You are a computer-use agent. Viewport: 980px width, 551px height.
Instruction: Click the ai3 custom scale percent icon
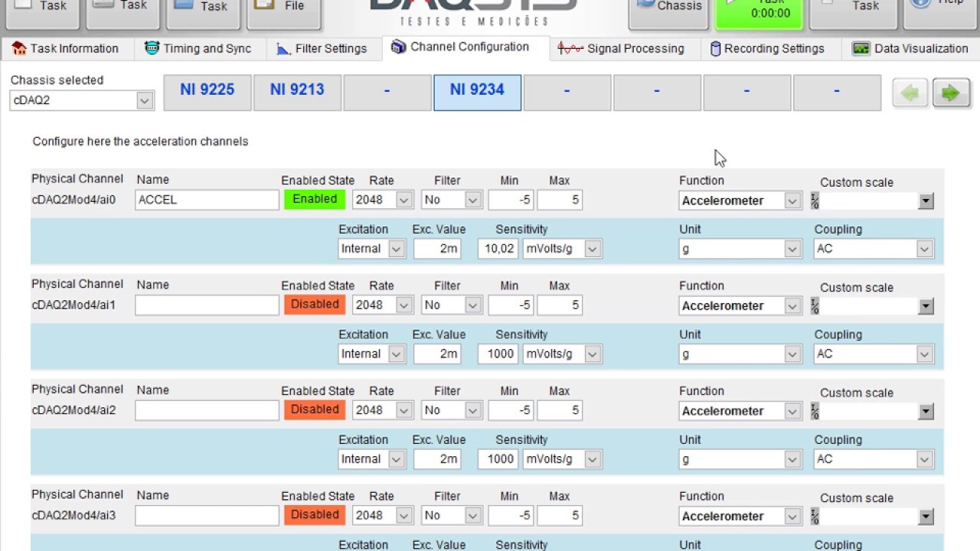(815, 516)
